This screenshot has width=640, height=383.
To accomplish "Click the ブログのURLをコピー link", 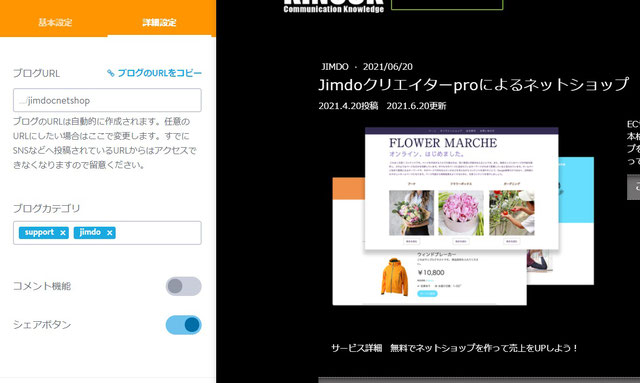I will click(160, 73).
